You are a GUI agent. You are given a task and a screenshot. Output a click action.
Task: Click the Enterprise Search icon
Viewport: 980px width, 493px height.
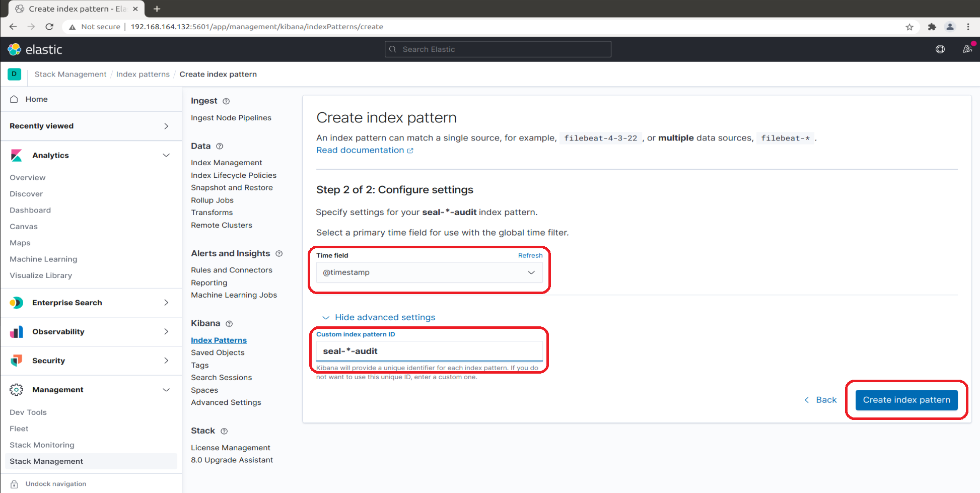point(17,303)
